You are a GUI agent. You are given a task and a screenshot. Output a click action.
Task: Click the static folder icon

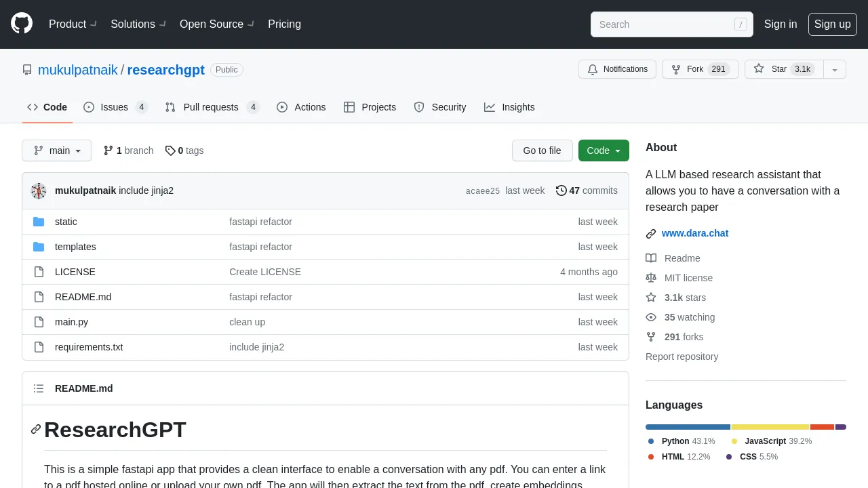pyautogui.click(x=39, y=222)
